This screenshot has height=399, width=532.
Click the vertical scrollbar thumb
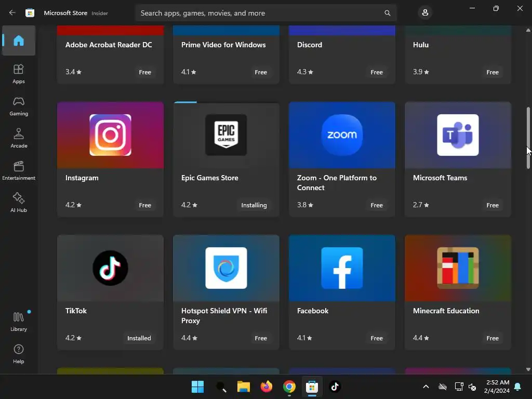tap(528, 137)
